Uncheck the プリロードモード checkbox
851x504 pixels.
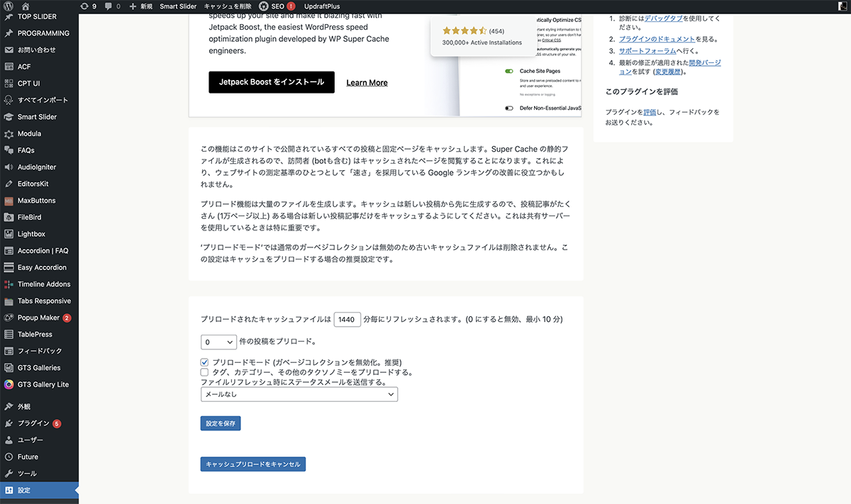(205, 362)
